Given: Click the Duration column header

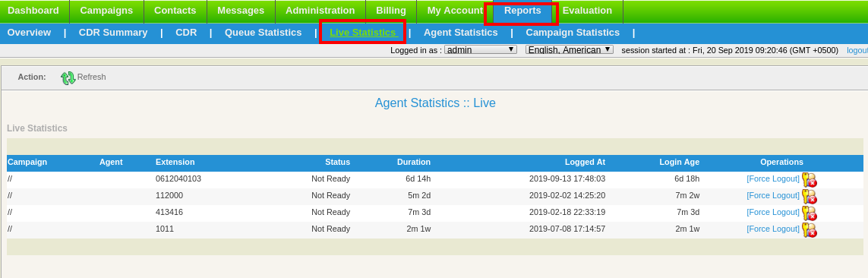Looking at the screenshot, I should coord(414,163).
